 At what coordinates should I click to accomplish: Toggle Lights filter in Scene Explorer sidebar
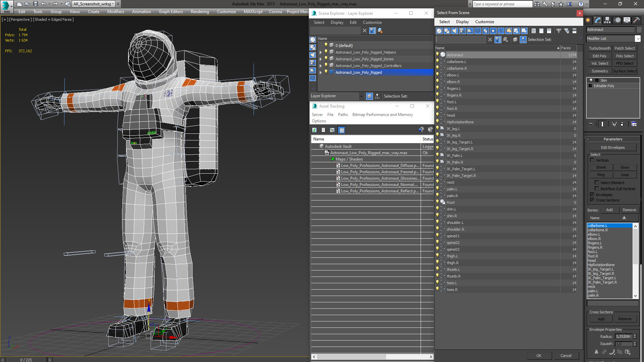(x=313, y=55)
